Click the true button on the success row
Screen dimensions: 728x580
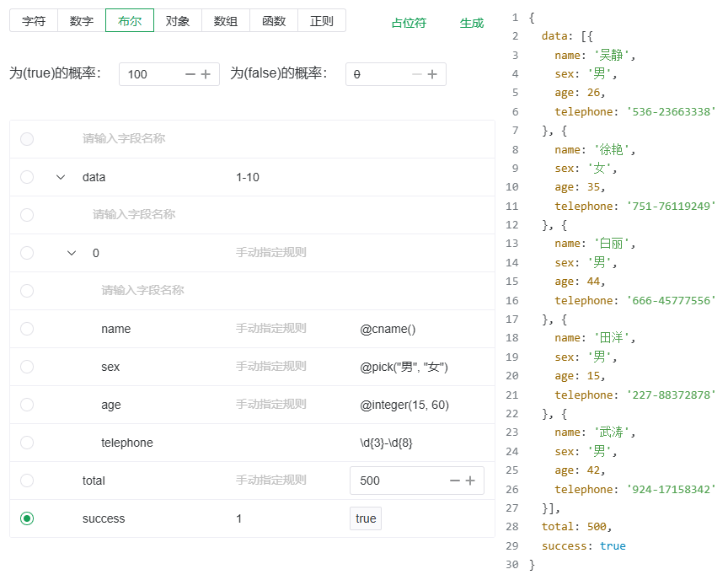click(366, 518)
